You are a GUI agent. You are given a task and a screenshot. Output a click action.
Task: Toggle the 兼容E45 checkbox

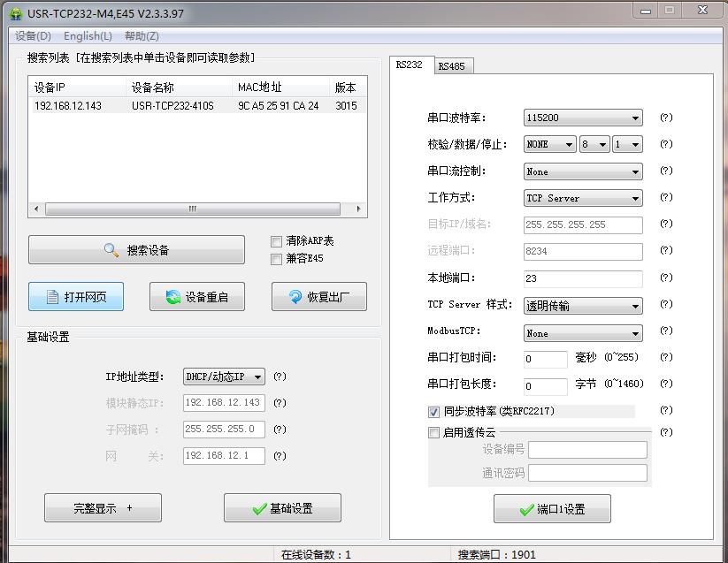click(x=276, y=259)
